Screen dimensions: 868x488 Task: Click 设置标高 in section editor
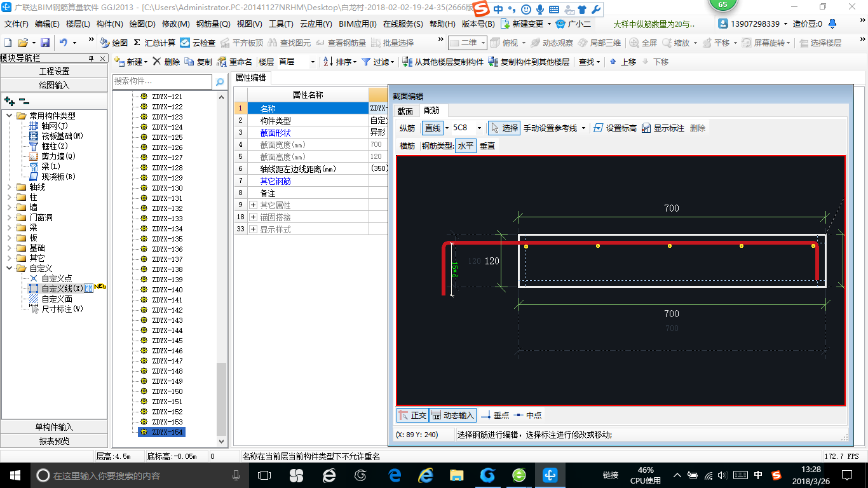pos(614,128)
